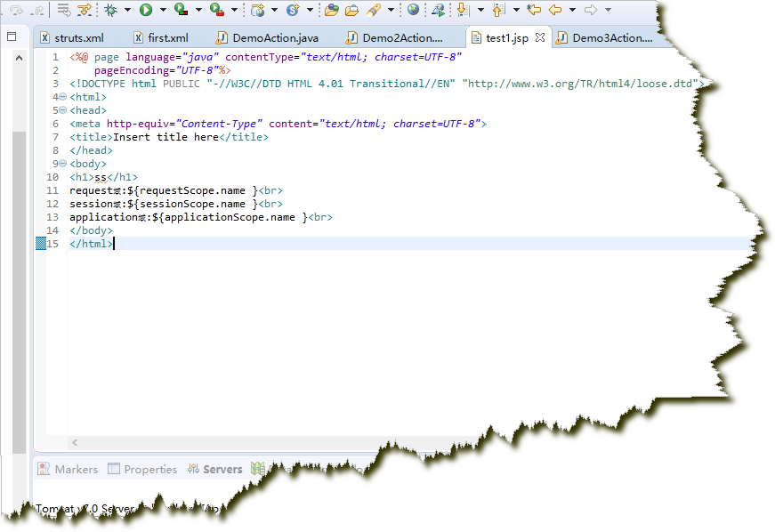
Task: Collapse the head tag fold on line 5
Action: (62, 110)
